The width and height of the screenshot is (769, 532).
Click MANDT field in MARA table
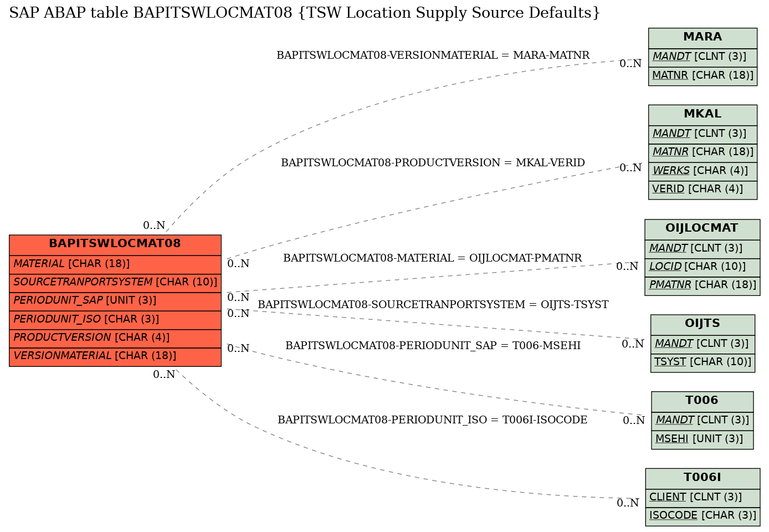coord(703,57)
